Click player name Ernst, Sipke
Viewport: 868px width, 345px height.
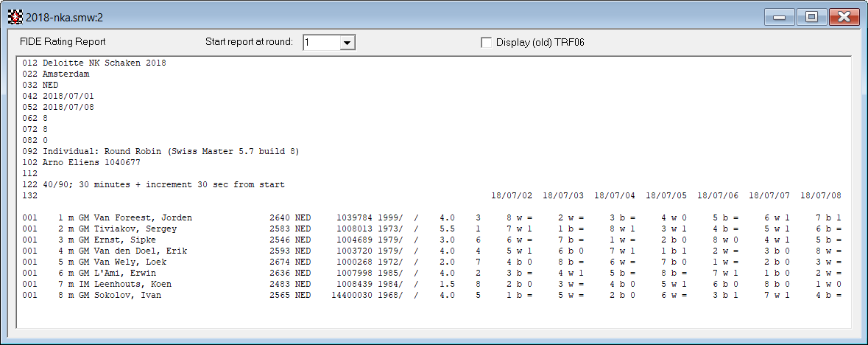pyautogui.click(x=124, y=240)
